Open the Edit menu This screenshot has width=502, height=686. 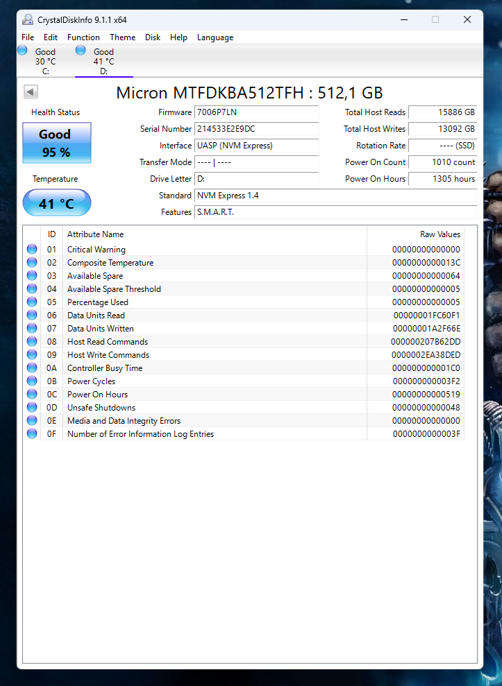(x=50, y=37)
